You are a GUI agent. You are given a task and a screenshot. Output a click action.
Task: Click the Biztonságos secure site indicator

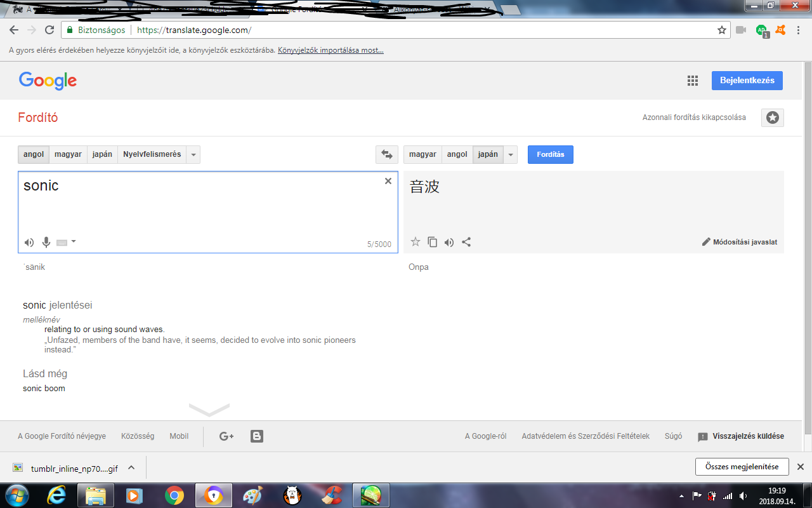tap(96, 30)
